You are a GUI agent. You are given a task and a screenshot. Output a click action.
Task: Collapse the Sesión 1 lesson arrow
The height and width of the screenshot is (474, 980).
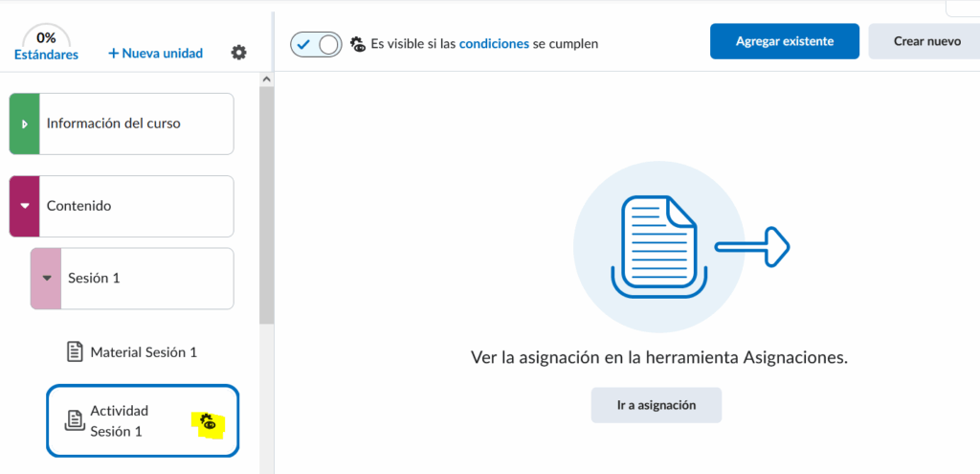click(45, 279)
